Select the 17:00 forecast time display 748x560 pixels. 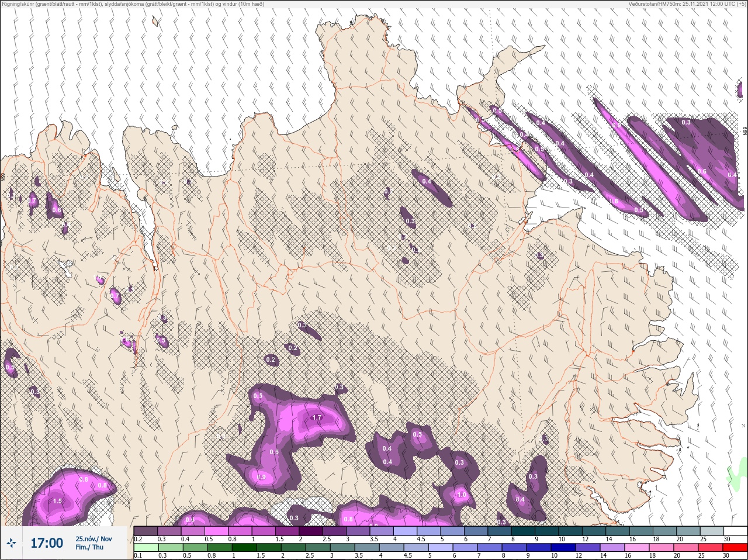[47, 543]
